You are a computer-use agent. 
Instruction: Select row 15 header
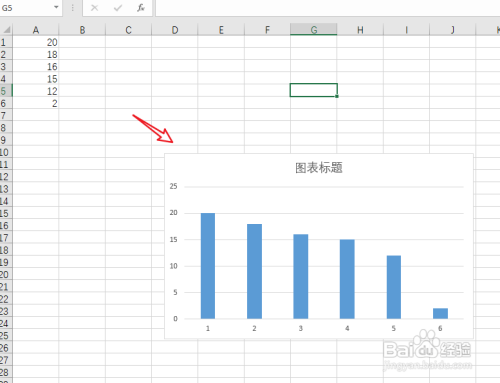pyautogui.click(x=6, y=213)
